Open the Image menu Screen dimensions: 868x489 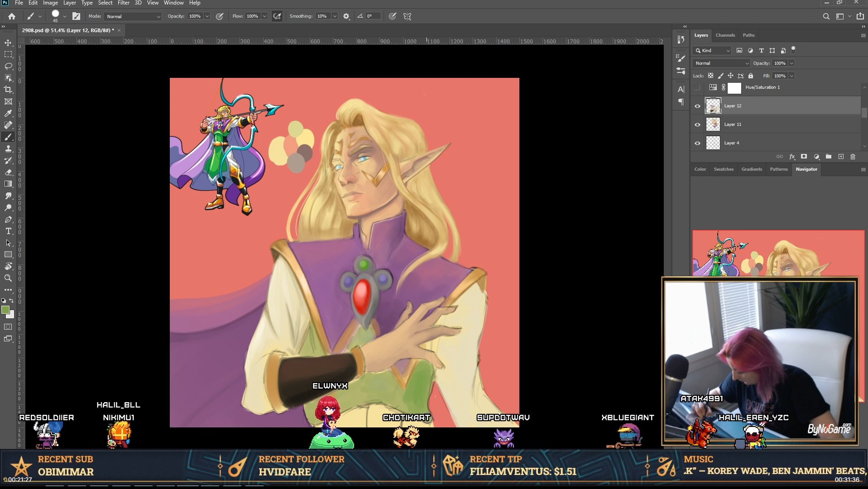(50, 3)
